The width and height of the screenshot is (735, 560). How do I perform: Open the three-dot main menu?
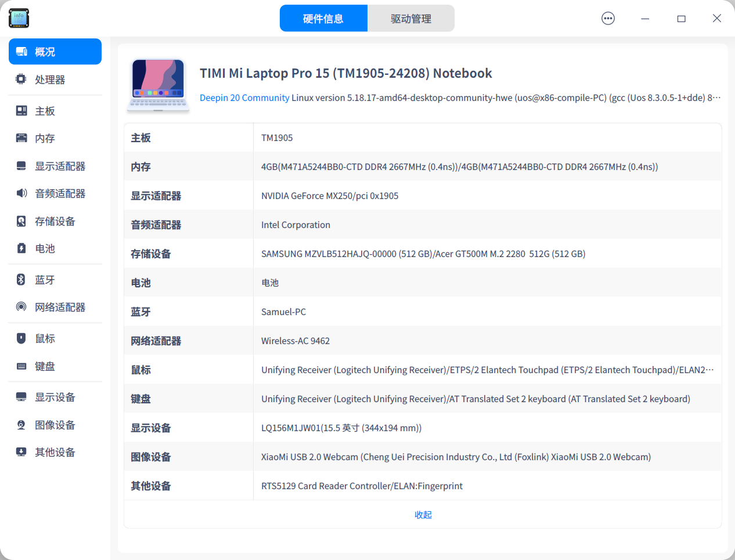[608, 19]
